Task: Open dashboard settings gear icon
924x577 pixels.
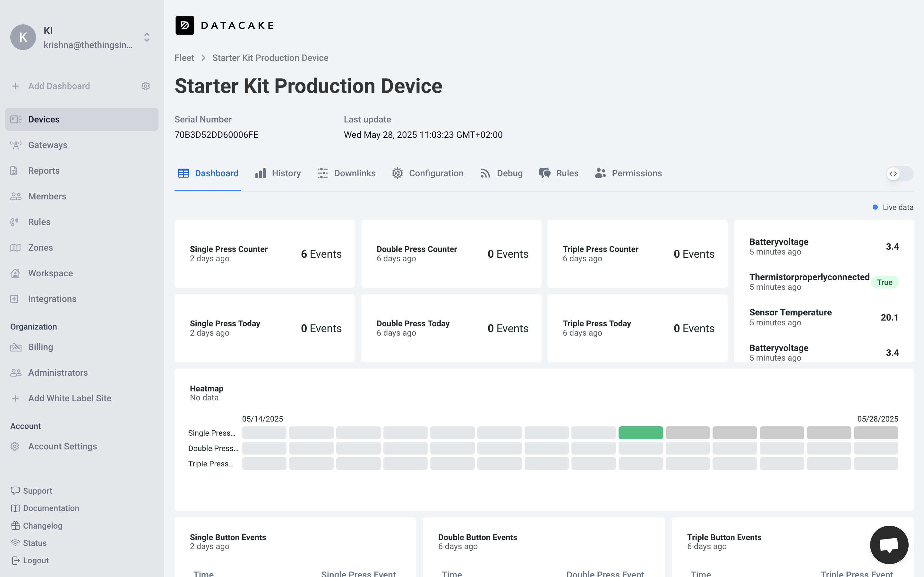Action: coord(145,86)
